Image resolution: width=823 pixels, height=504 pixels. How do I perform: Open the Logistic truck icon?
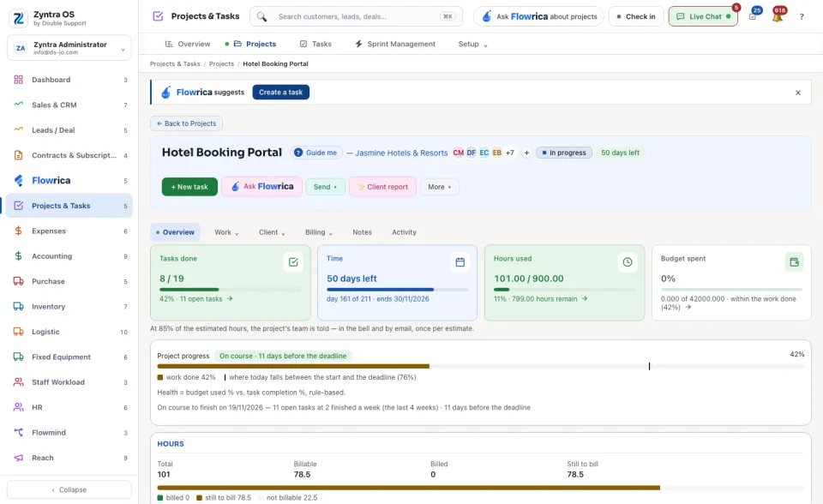click(18, 332)
